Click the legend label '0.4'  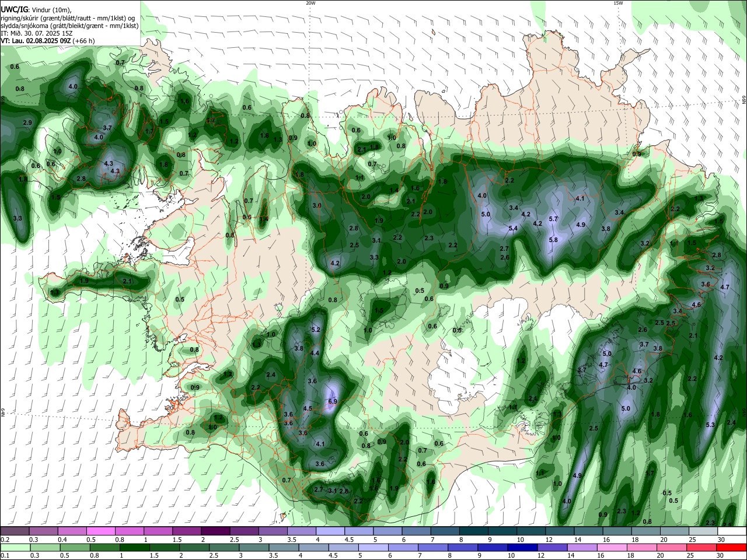point(61,540)
